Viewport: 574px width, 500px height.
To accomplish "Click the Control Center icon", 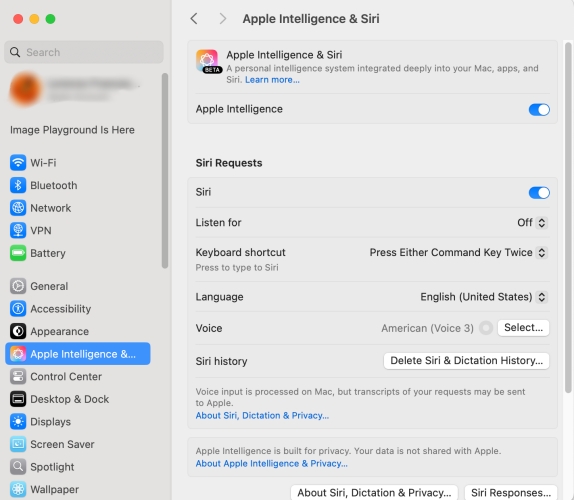I will pyautogui.click(x=18, y=376).
